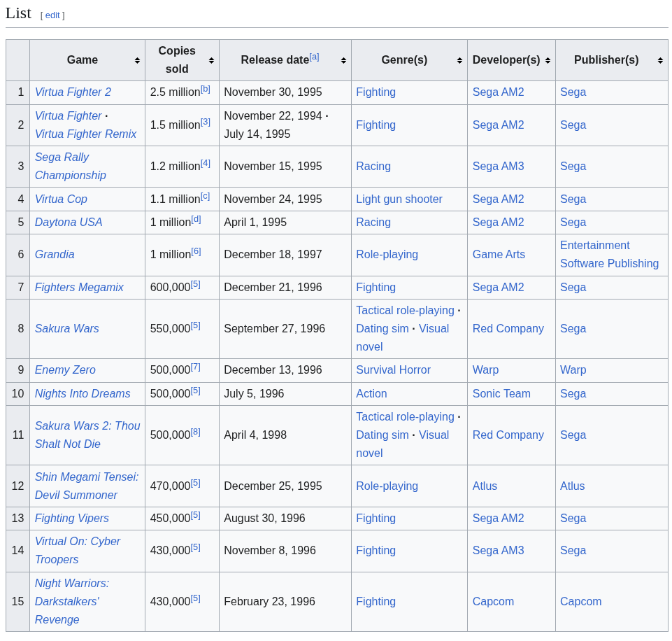
Task: Open the Sega Rally Championship link
Action: click(71, 167)
